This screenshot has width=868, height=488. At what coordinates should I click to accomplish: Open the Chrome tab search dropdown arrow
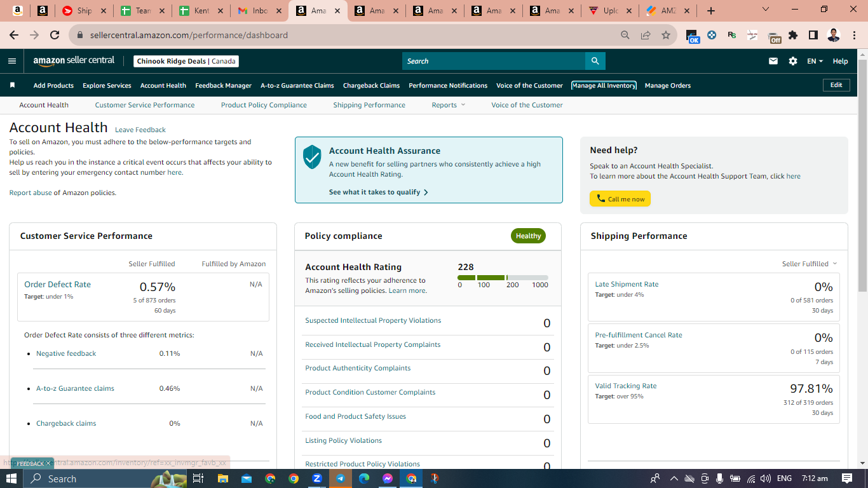pyautogui.click(x=765, y=10)
